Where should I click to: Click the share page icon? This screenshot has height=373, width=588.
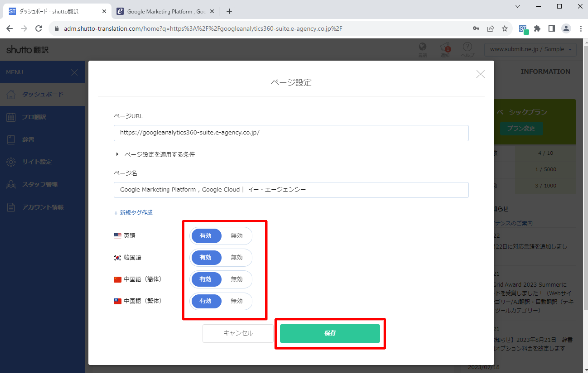(490, 28)
